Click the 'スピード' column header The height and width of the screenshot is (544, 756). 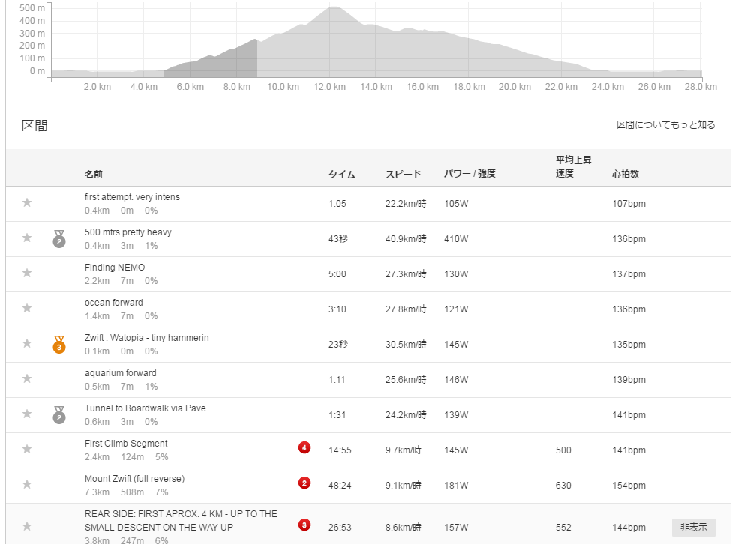pos(403,174)
